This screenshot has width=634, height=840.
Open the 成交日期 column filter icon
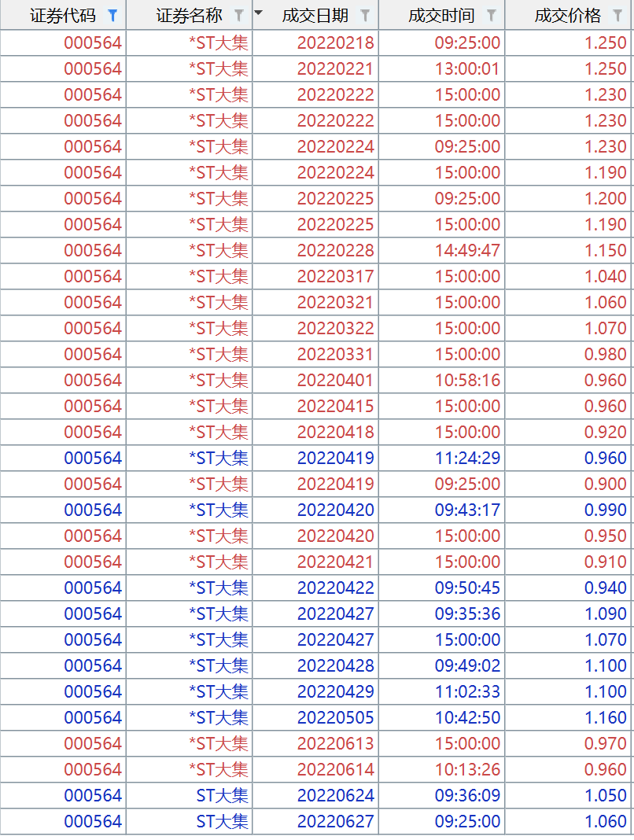[365, 16]
